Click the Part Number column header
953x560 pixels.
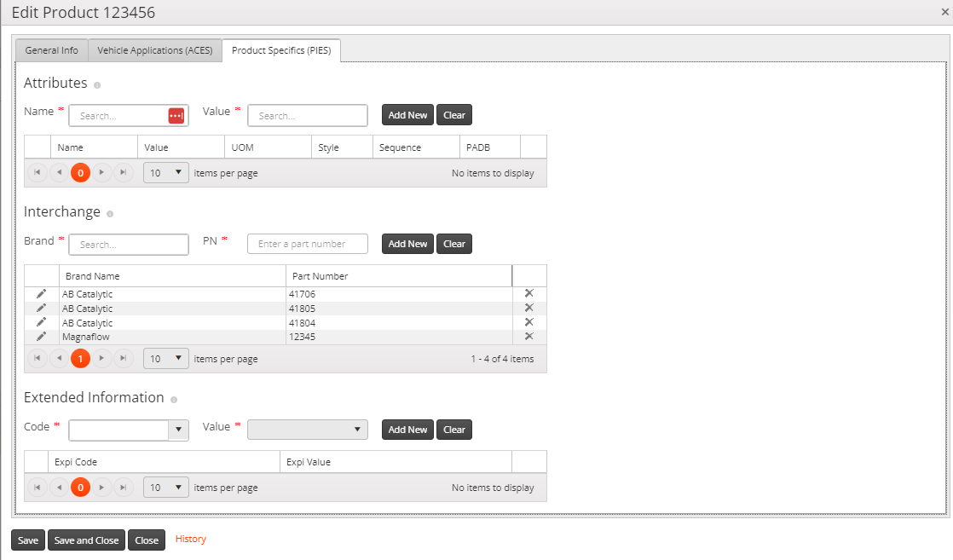click(399, 276)
